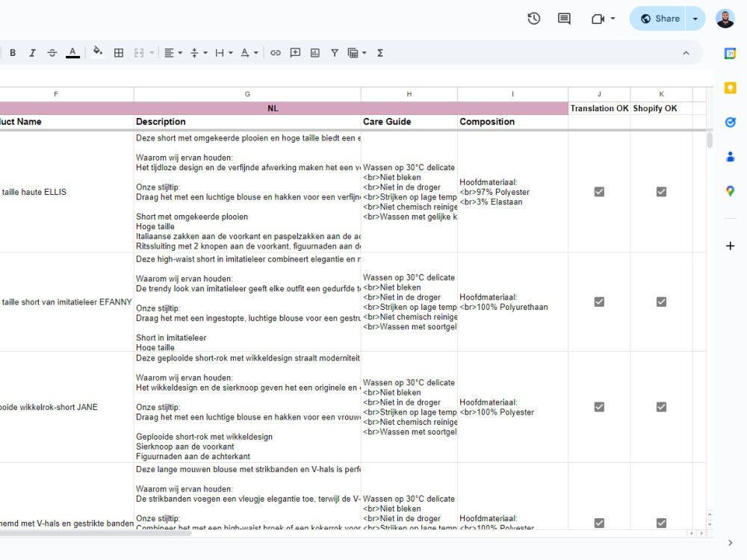Toggle bold formatting
747x560 pixels.
13,53
